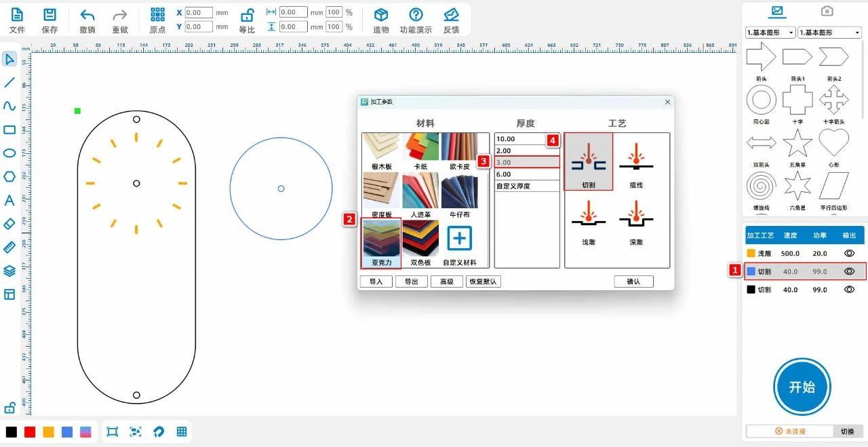The image size is (868, 447).
Task: Toggle the 等比 aspect ratio lock
Action: pyautogui.click(x=247, y=16)
